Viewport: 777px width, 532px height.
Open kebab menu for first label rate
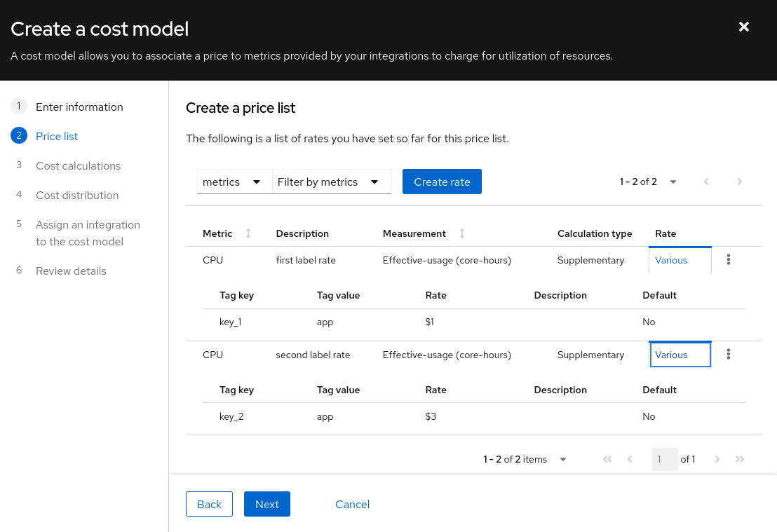point(729,260)
